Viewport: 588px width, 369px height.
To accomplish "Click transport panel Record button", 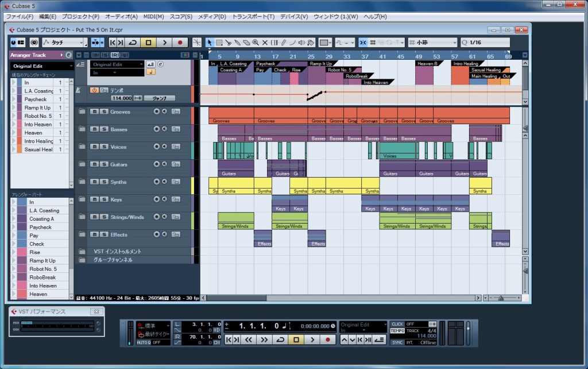I will (328, 340).
